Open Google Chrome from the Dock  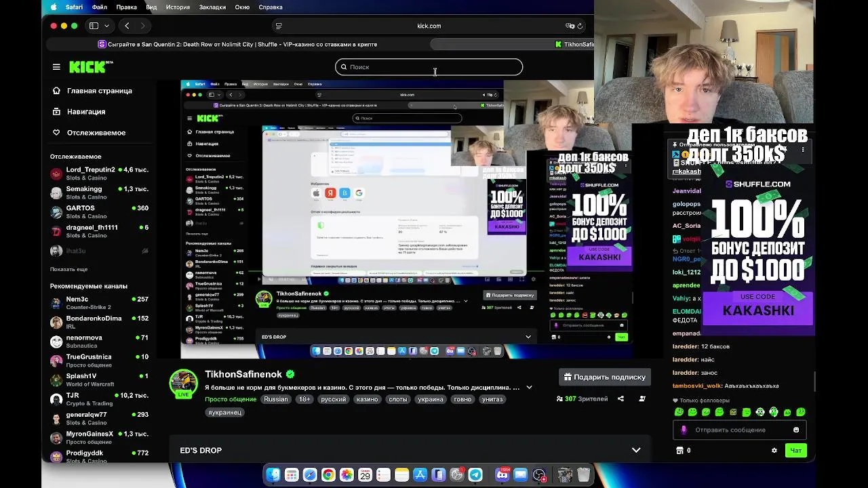[x=328, y=475]
